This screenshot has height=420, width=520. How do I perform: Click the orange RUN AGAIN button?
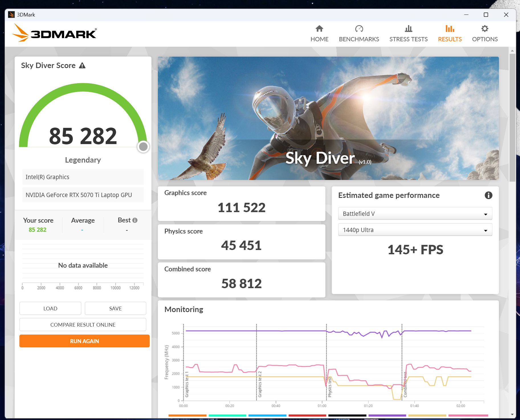tap(84, 341)
